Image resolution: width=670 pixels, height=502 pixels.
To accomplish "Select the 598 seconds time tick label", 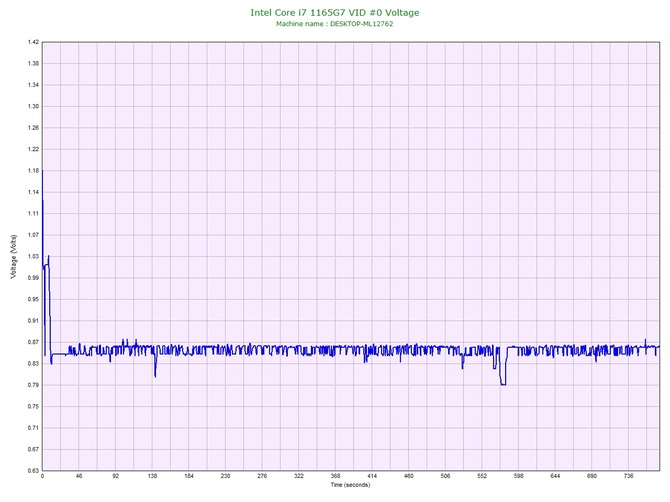I will [x=519, y=476].
